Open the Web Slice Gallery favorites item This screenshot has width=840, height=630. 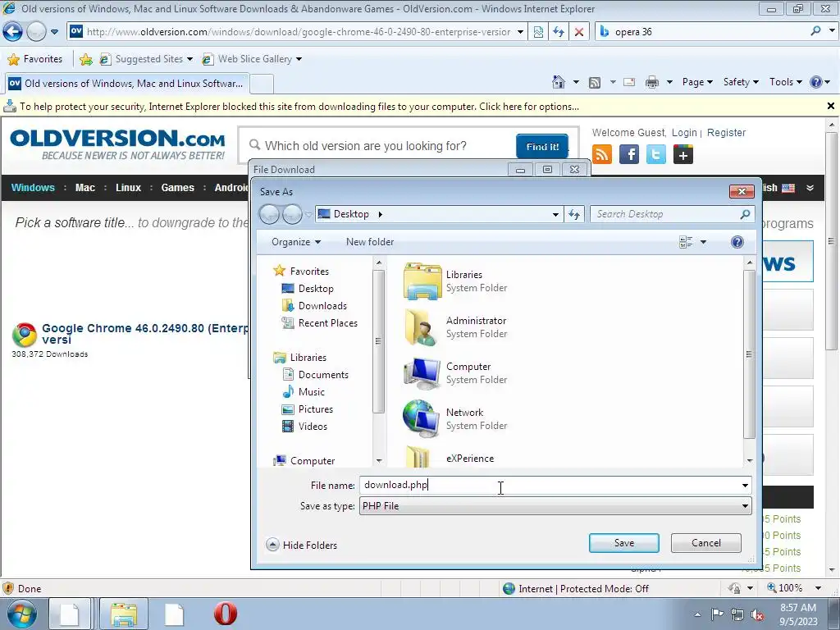251,59
